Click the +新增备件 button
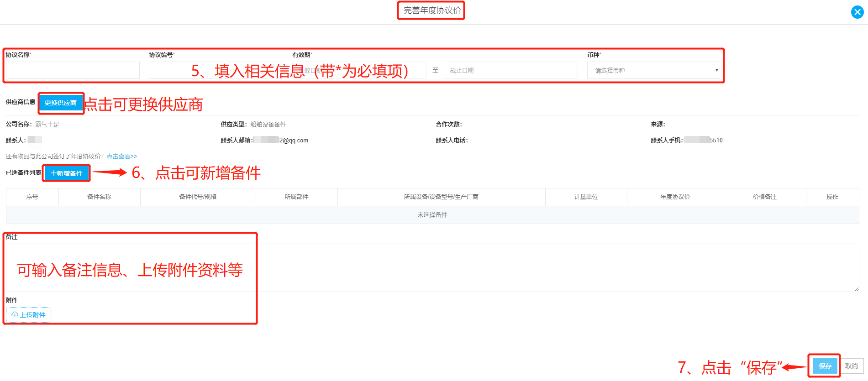Image resolution: width=868 pixels, height=381 pixels. coord(67,173)
